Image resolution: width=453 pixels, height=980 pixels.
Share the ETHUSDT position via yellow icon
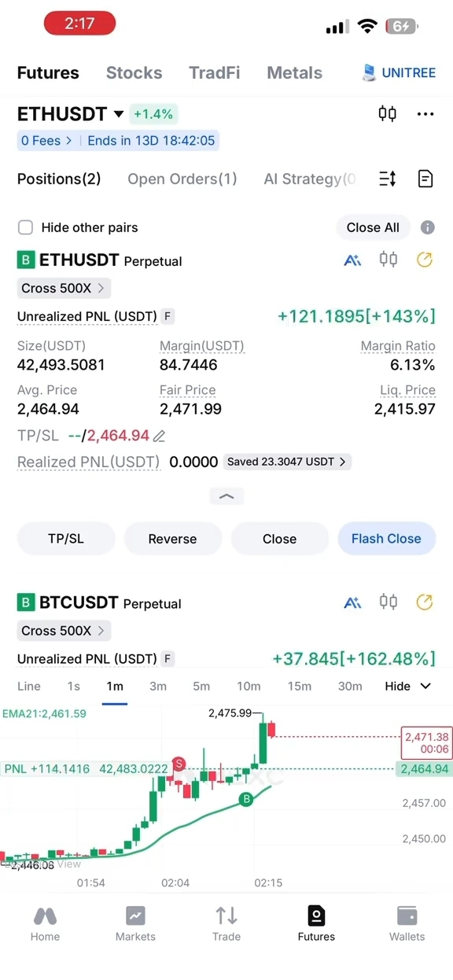point(425,260)
